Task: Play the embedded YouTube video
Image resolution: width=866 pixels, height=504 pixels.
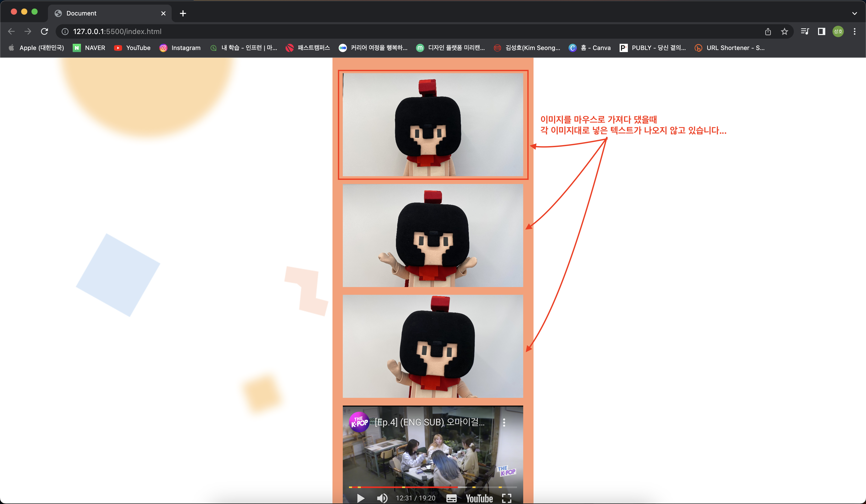Action: point(361,498)
